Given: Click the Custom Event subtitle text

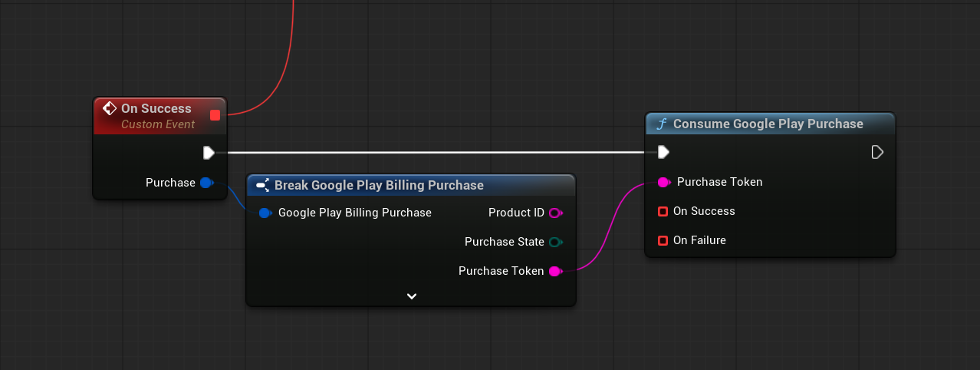Looking at the screenshot, I should (158, 124).
